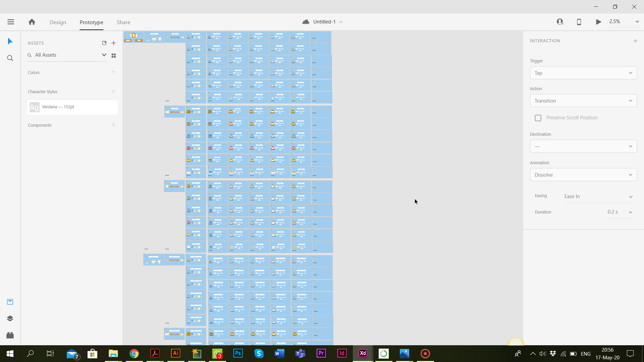Screen dimensions: 644x362
Task: Select the Select arrow tool
Action: tap(10, 41)
